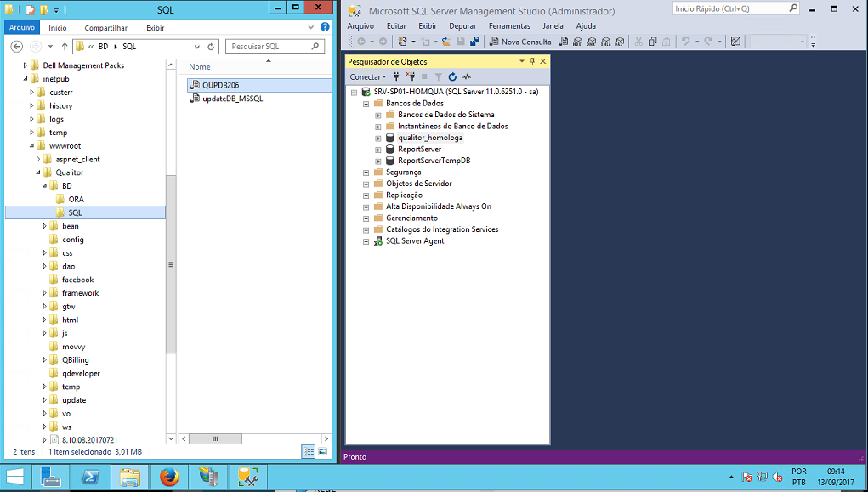This screenshot has width=868, height=492.
Task: Click the New Project icon in SSMS toolbar
Action: [402, 42]
